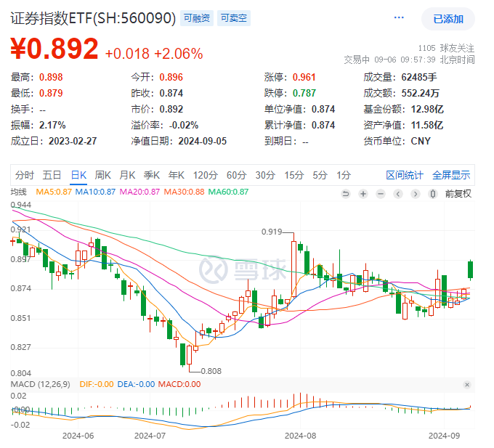The height and width of the screenshot is (448, 494).
Task: Click the +2.06% change percentage
Action: click(178, 54)
